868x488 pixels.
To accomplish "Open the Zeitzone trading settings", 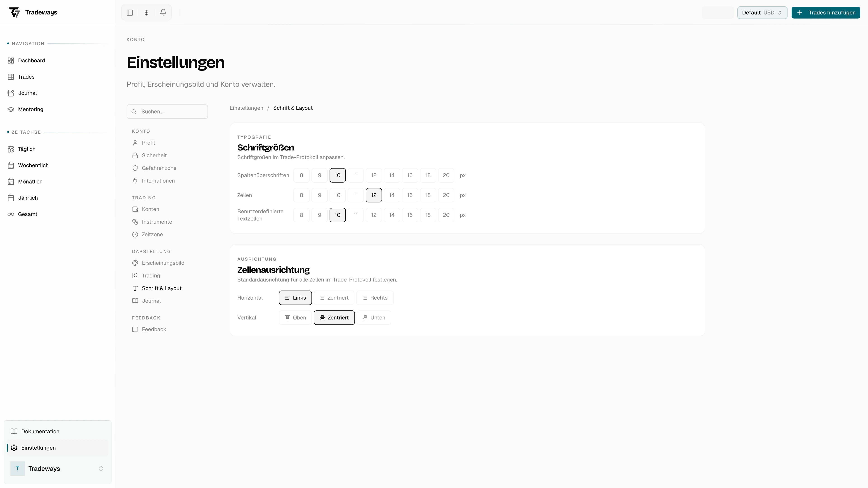I will point(152,234).
